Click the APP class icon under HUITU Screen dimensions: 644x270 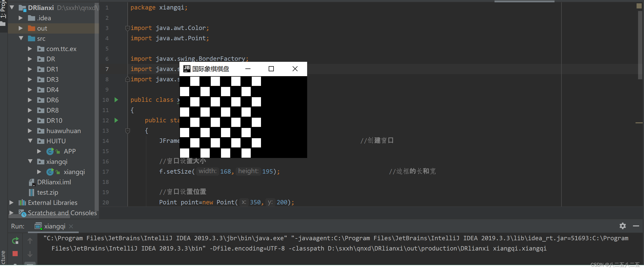(50, 151)
